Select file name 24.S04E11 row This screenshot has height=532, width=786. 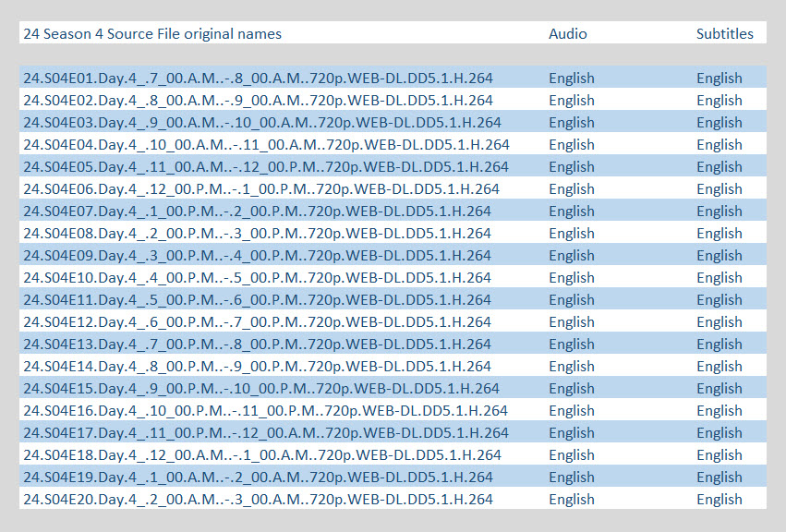[x=257, y=300]
